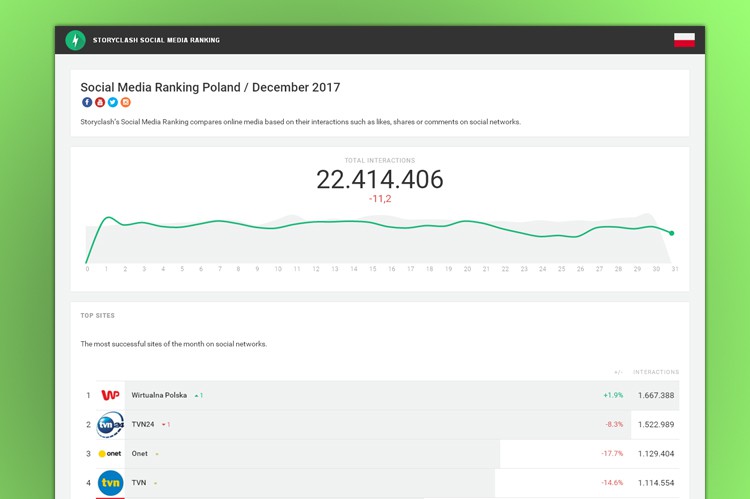Open the TVN24 ranking entry
The height and width of the screenshot is (499, 750).
[x=143, y=424]
